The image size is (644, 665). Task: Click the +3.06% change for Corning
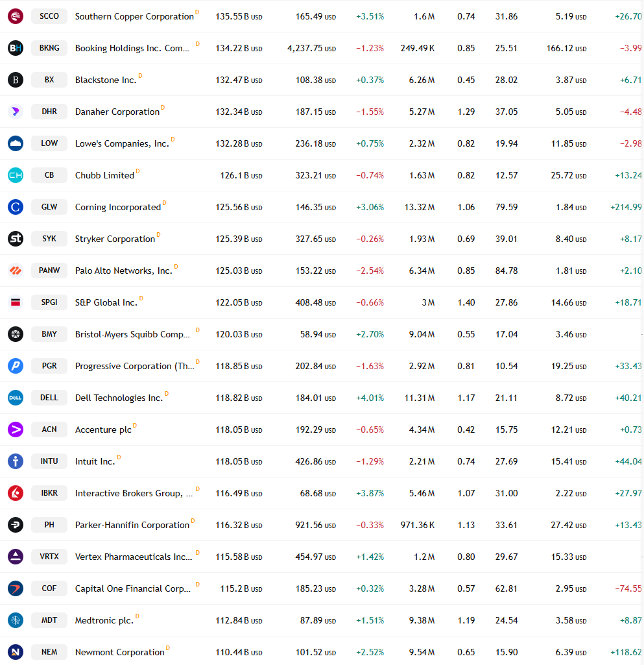pos(370,208)
